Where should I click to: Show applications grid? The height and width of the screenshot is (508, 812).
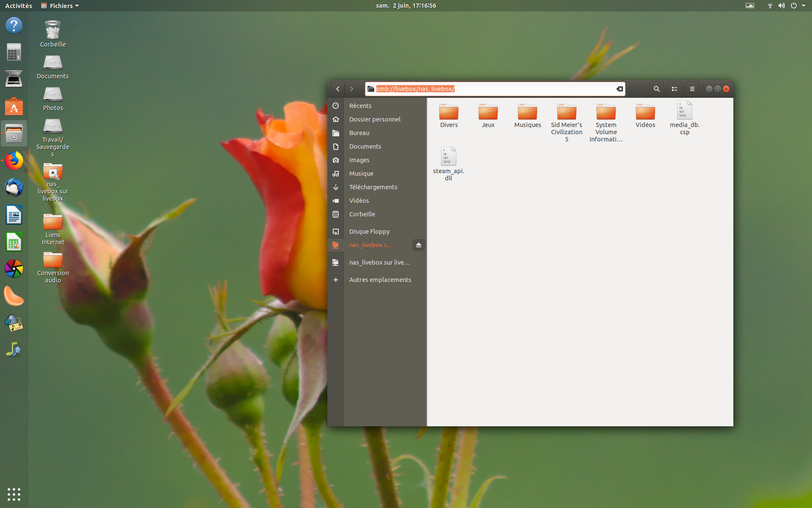14,494
